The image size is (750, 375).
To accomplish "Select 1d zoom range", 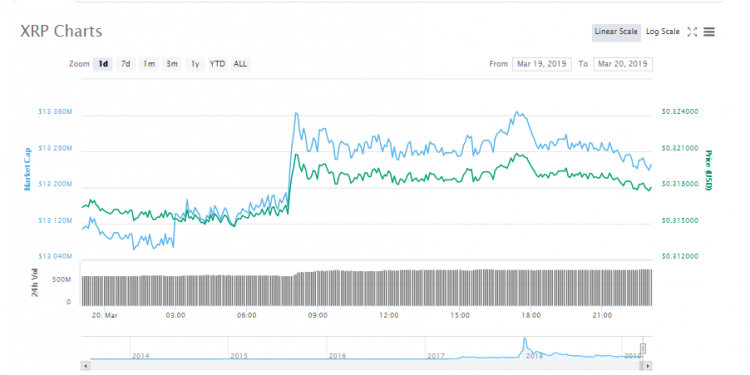I will 103,64.
